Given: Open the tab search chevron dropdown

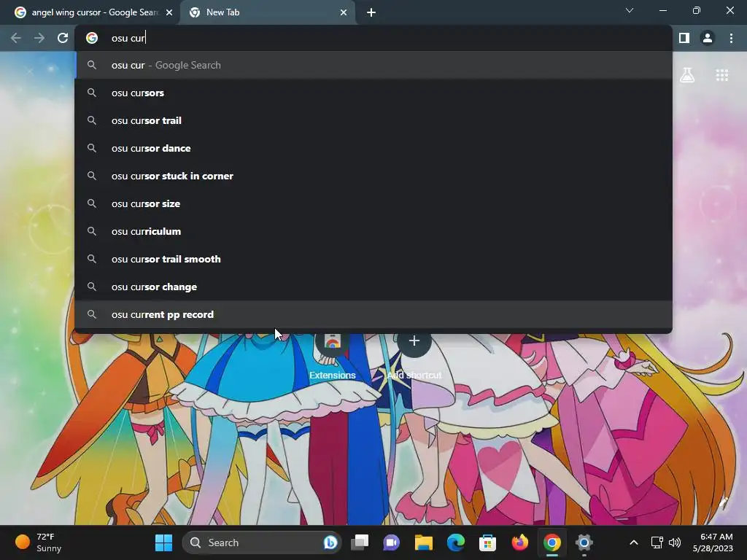Looking at the screenshot, I should [630, 10].
